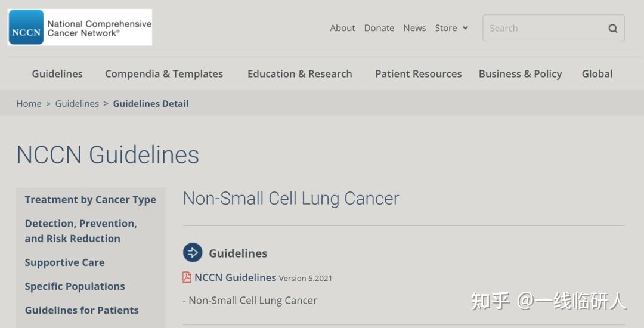
Task: Click the Donate link
Action: [x=379, y=28]
